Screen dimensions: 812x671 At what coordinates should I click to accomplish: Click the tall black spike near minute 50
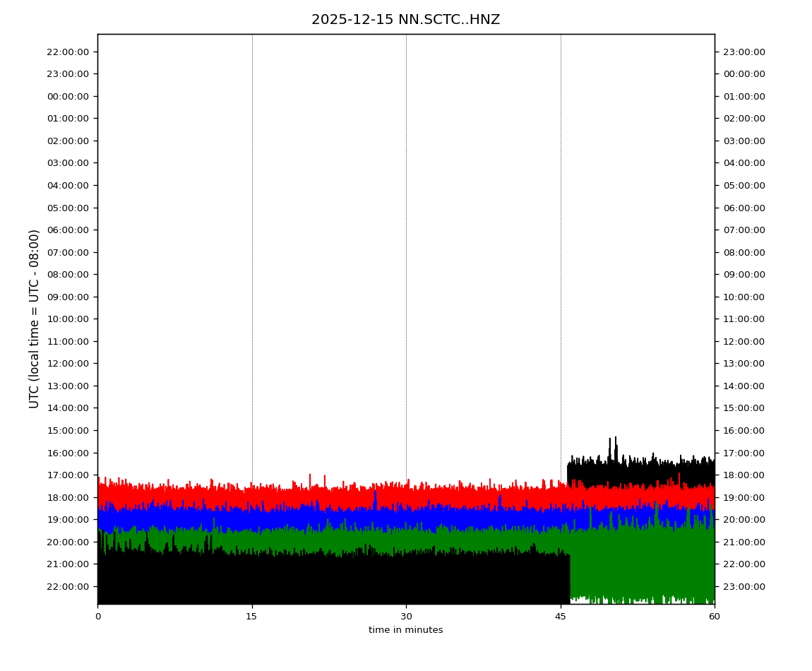[x=615, y=449]
